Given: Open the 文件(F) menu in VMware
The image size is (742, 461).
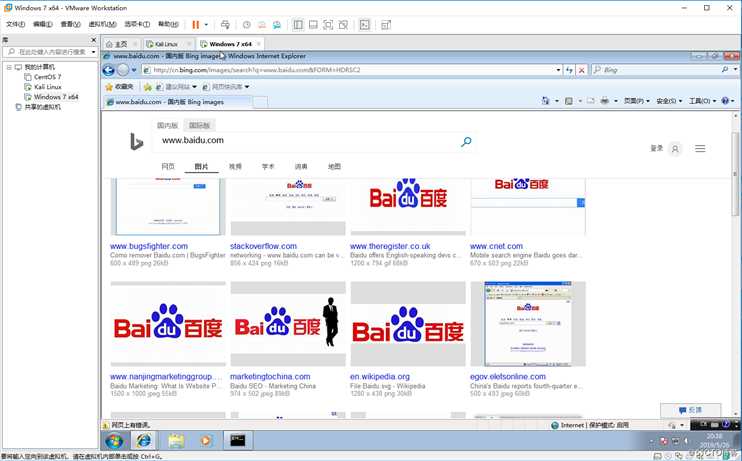Looking at the screenshot, I should point(15,24).
